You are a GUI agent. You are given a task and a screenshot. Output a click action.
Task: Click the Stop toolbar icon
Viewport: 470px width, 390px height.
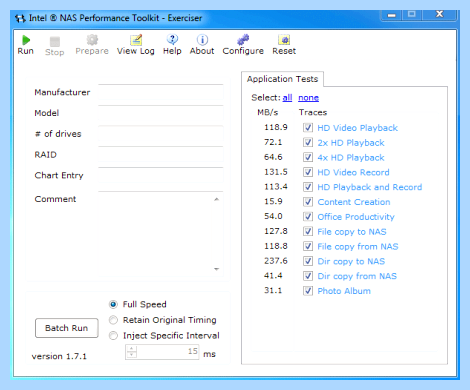[55, 42]
